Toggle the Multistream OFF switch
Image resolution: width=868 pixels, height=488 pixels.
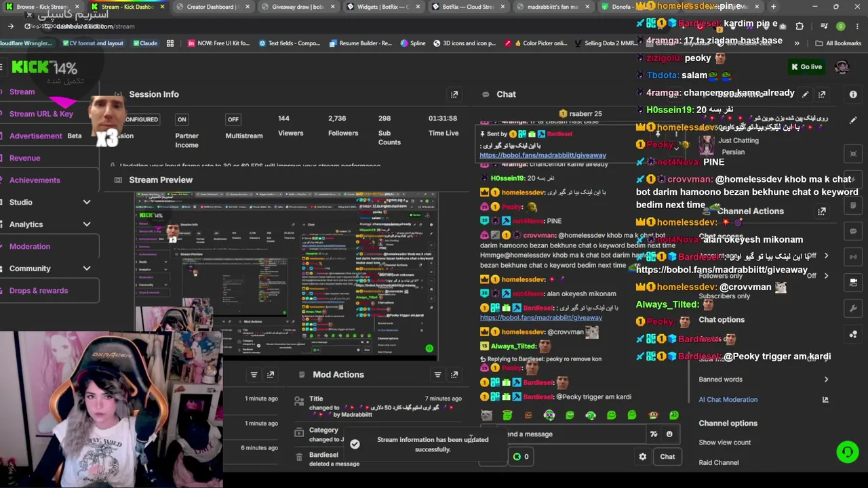[x=233, y=119]
